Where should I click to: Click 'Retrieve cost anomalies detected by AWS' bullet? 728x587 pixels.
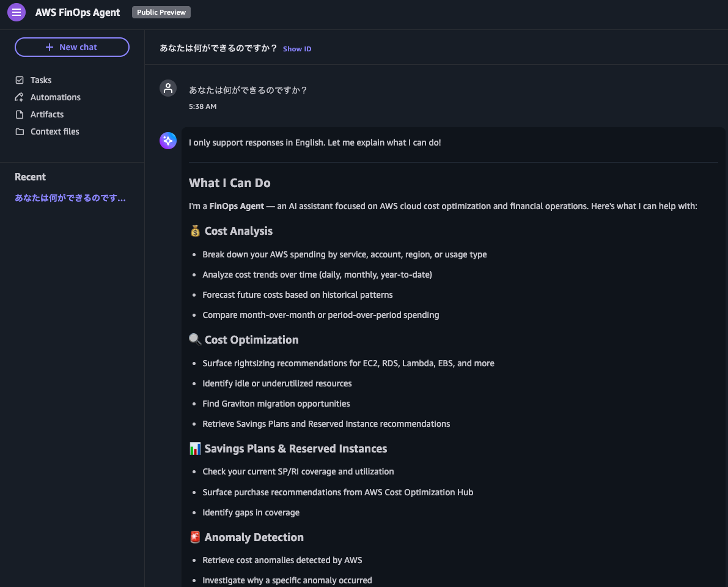(282, 560)
